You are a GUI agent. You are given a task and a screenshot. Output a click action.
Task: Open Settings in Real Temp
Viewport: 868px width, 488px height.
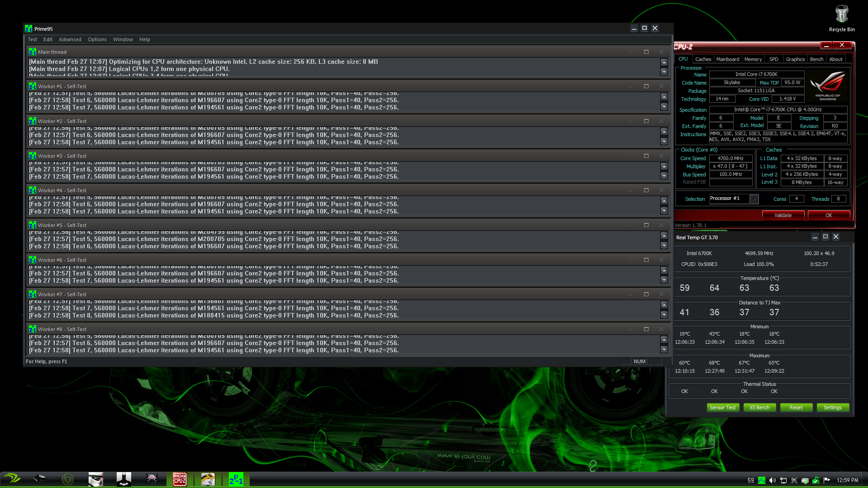coord(833,407)
